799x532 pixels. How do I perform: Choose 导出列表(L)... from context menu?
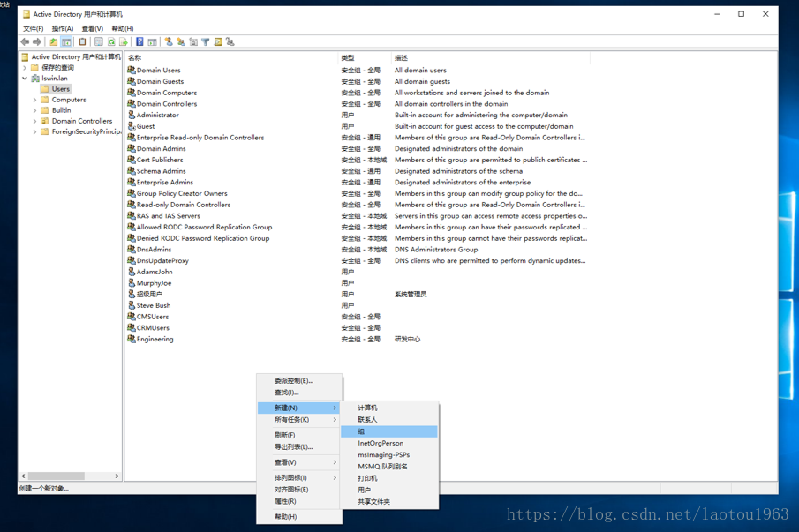pyautogui.click(x=299, y=447)
